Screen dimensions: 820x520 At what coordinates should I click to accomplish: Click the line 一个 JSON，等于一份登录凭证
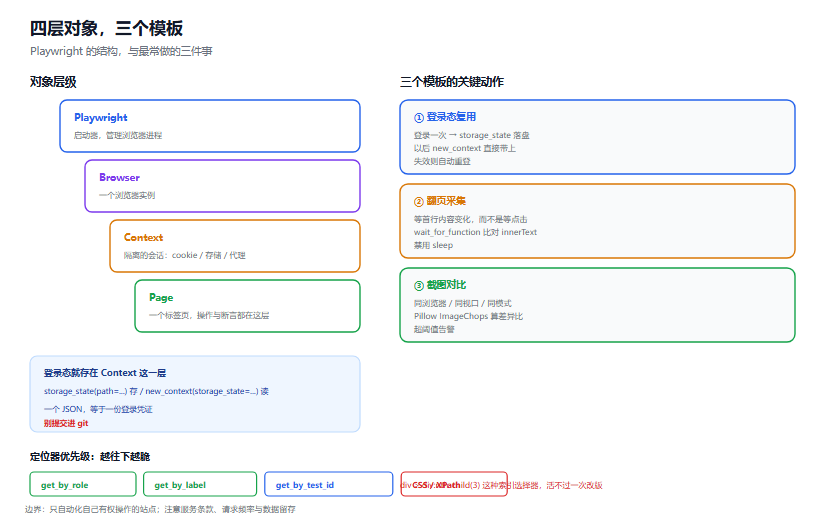coord(98,410)
